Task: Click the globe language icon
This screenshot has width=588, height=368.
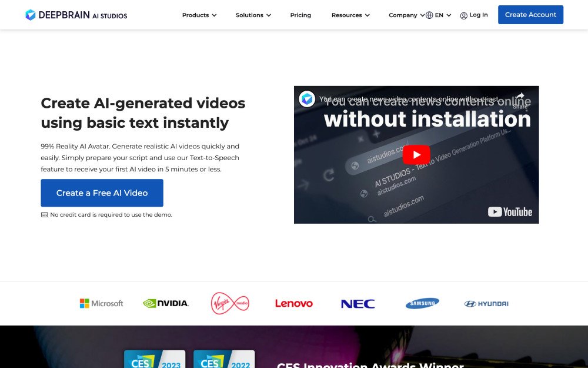Action: click(x=429, y=15)
